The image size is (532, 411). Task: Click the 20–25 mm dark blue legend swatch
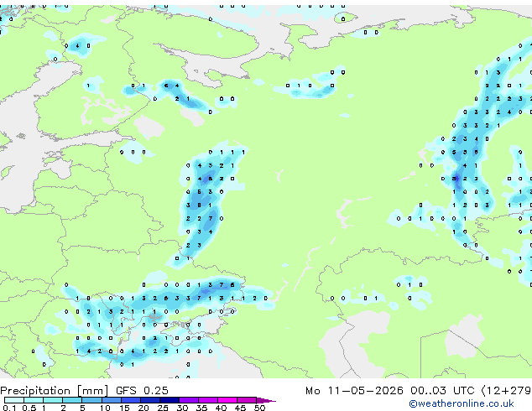(149, 400)
